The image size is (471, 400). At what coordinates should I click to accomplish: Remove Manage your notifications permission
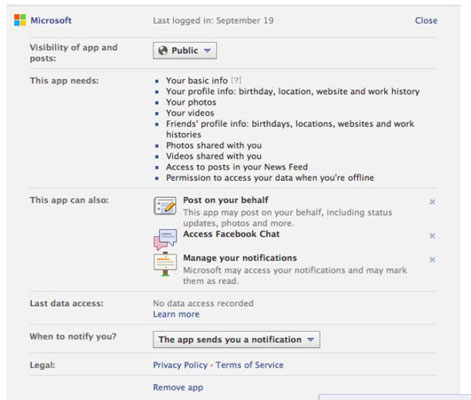432,260
